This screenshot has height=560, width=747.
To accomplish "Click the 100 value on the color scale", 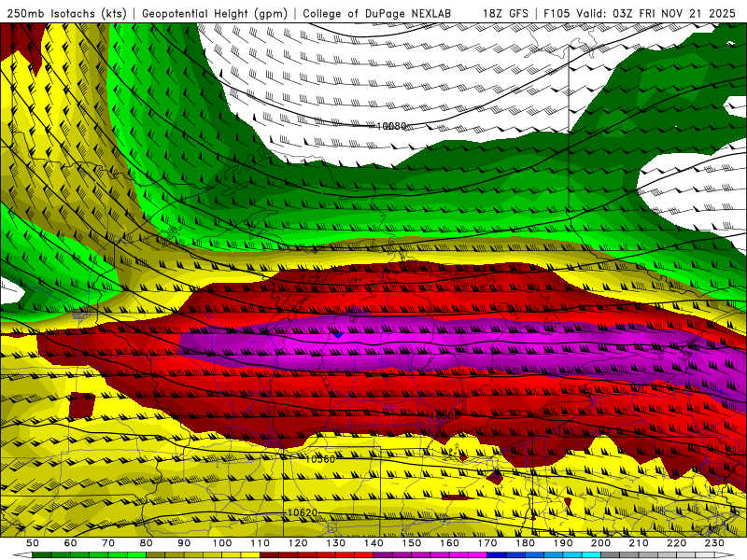I will (222, 543).
